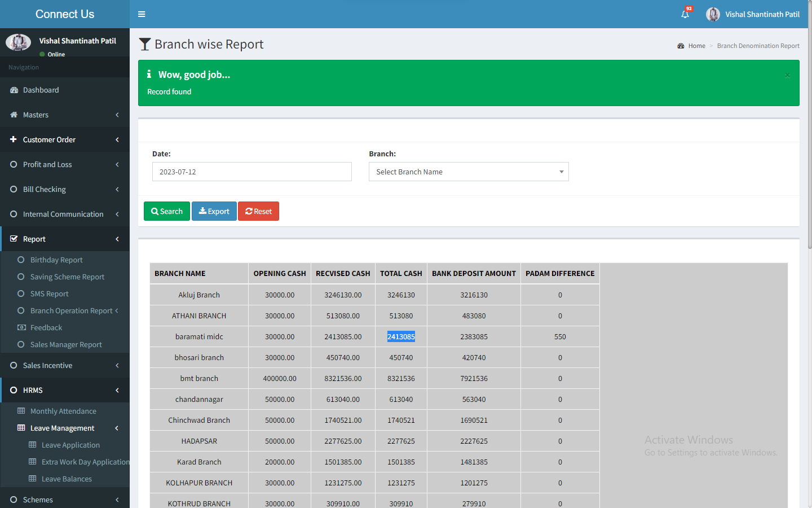Expand the Internal Communication chevron

117,214
